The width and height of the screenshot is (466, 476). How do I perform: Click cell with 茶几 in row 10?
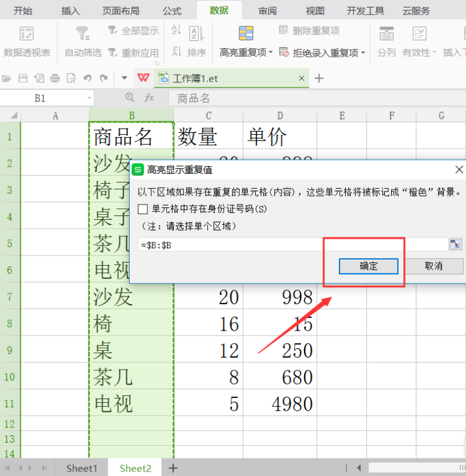131,377
